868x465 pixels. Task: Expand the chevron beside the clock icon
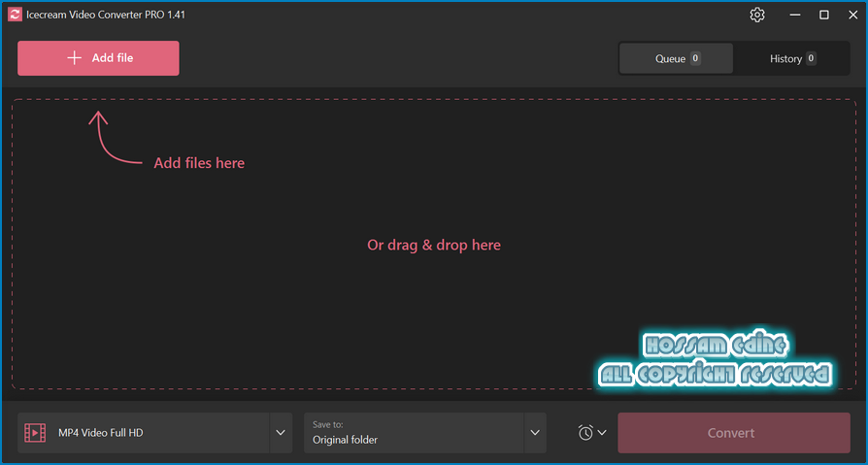(x=602, y=432)
